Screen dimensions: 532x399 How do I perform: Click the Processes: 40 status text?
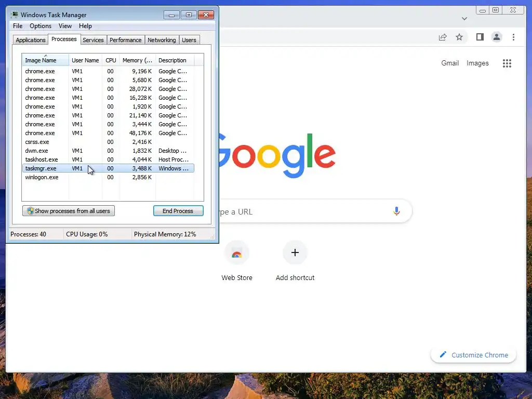pos(28,234)
